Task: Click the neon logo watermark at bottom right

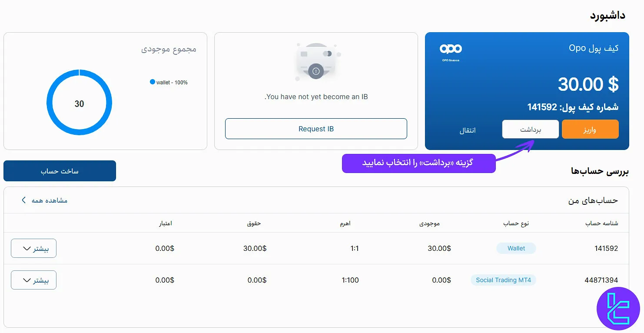Action: point(618,308)
